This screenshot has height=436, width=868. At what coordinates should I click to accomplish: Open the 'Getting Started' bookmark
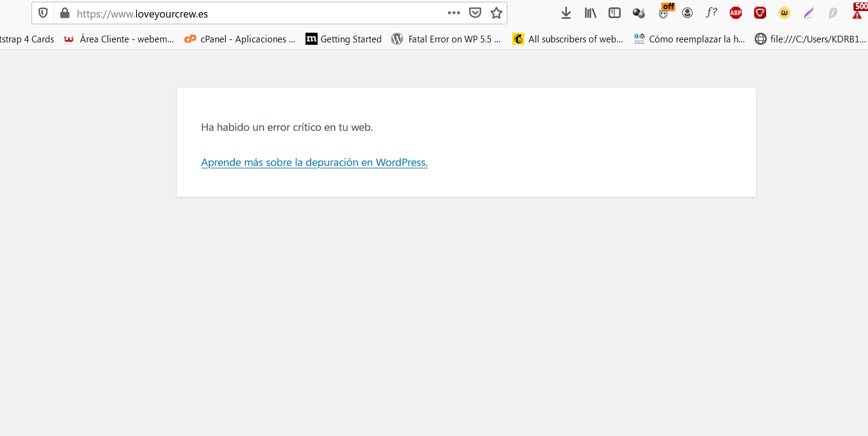(x=344, y=39)
